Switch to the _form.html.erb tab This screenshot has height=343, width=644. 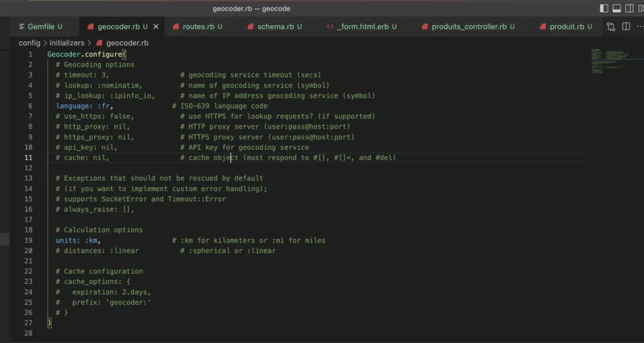[x=363, y=26]
